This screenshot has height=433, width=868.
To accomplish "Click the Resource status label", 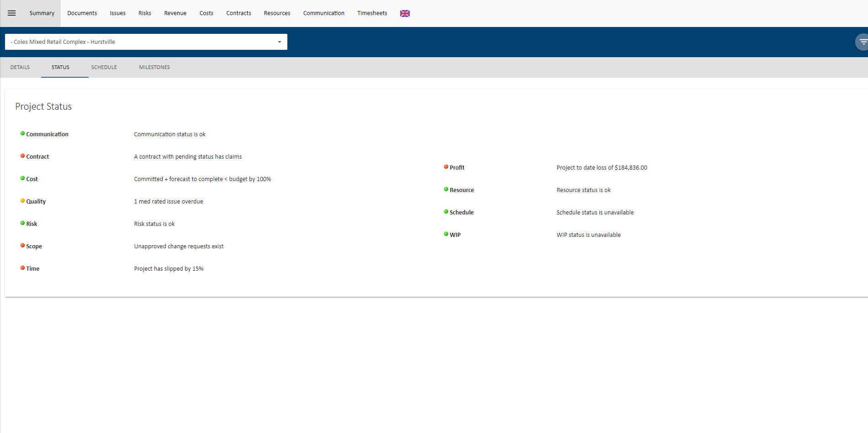I will 462,190.
